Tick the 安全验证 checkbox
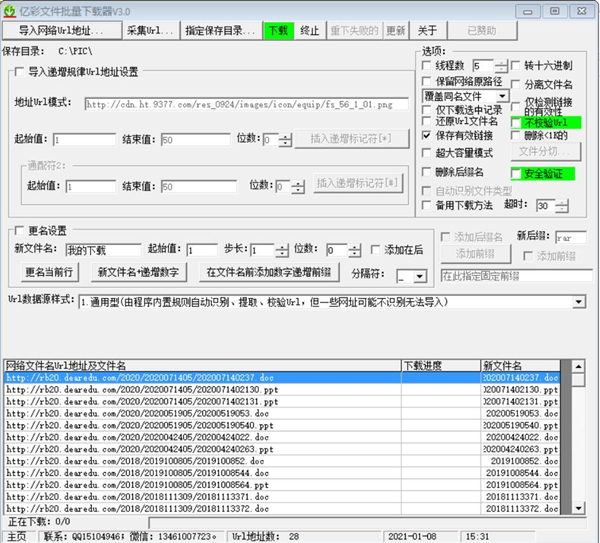This screenshot has width=600, height=543. pos(517,173)
